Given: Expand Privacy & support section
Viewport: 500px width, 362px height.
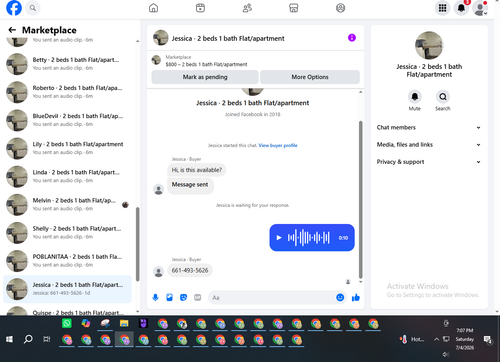Looking at the screenshot, I should click(429, 162).
